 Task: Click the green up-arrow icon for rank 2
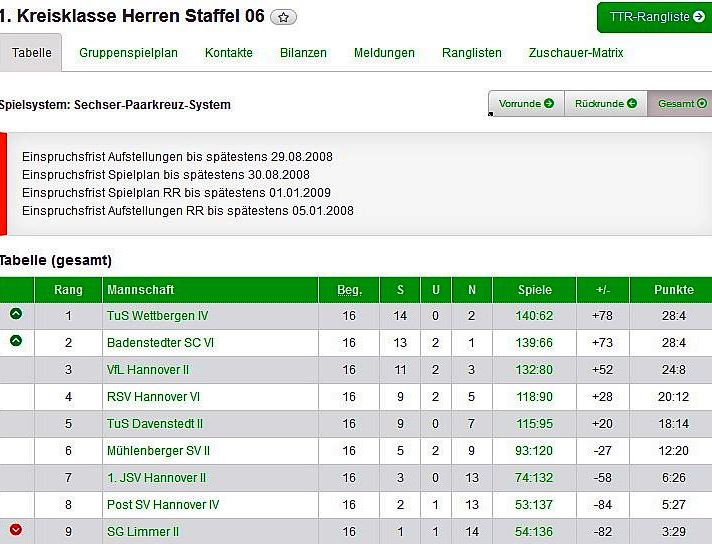pos(16,341)
